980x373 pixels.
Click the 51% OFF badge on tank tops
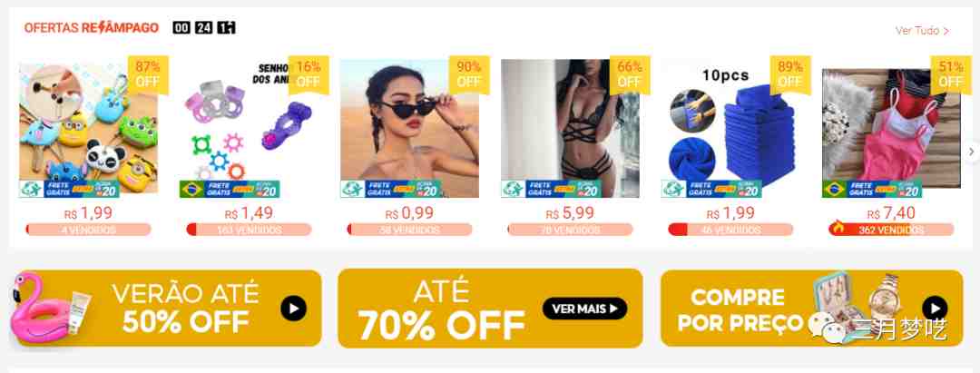pyautogui.click(x=951, y=74)
